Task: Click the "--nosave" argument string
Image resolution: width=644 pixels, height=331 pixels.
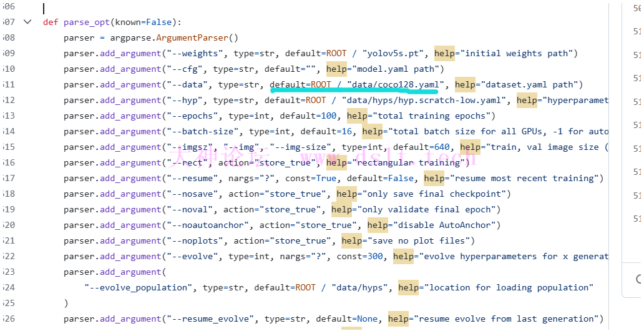Action: (192, 194)
